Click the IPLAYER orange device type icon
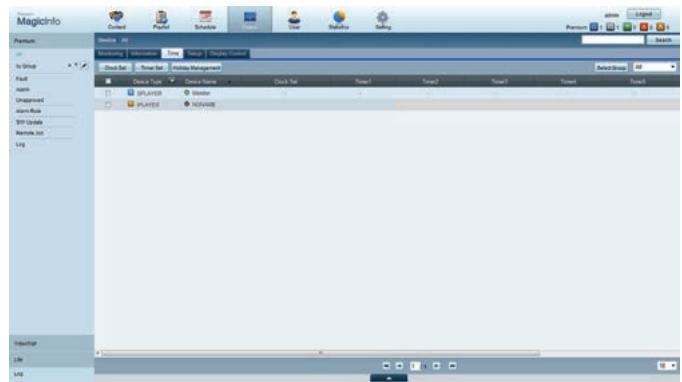Screen dimensions: 682x382 pyautogui.click(x=130, y=104)
